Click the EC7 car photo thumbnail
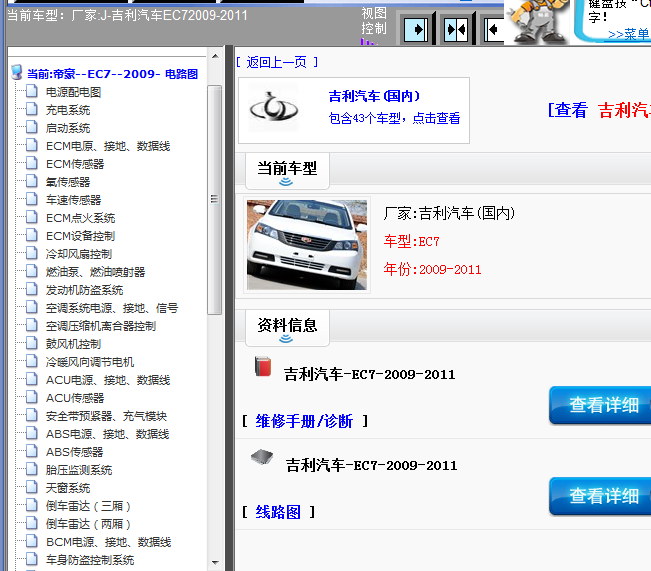The width and height of the screenshot is (651, 571). point(307,245)
